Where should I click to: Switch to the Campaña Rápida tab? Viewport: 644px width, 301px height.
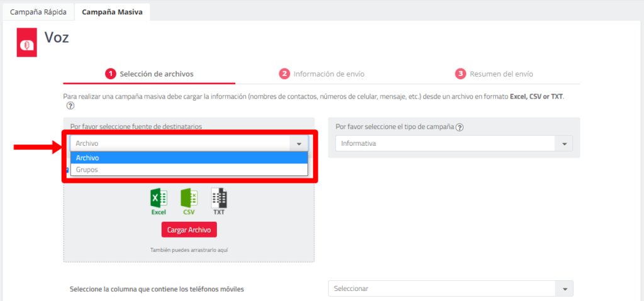coord(38,12)
